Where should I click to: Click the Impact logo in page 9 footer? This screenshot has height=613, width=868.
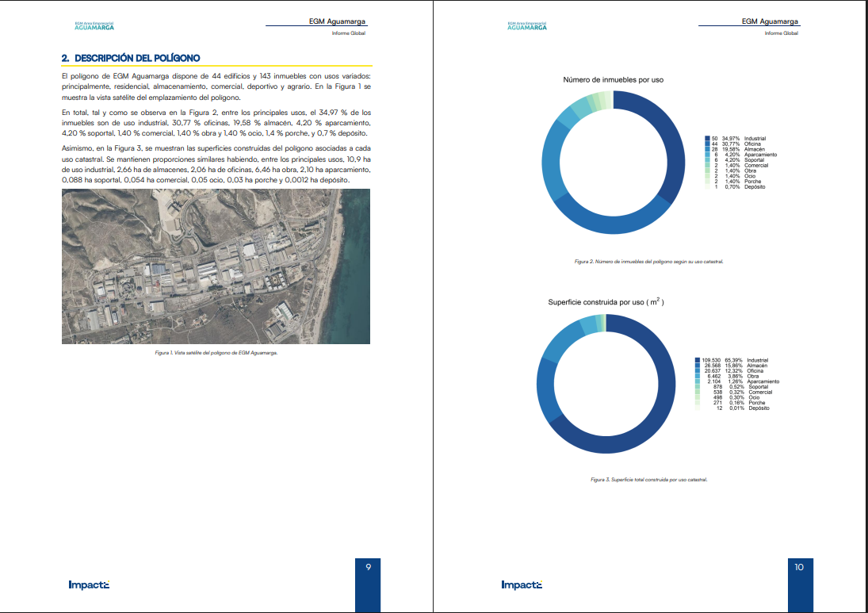pos(89,585)
